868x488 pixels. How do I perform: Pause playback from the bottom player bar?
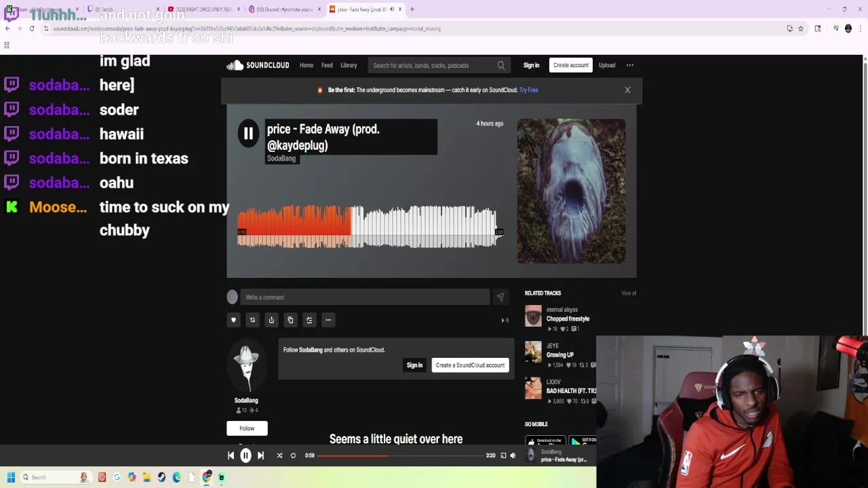[x=246, y=456]
